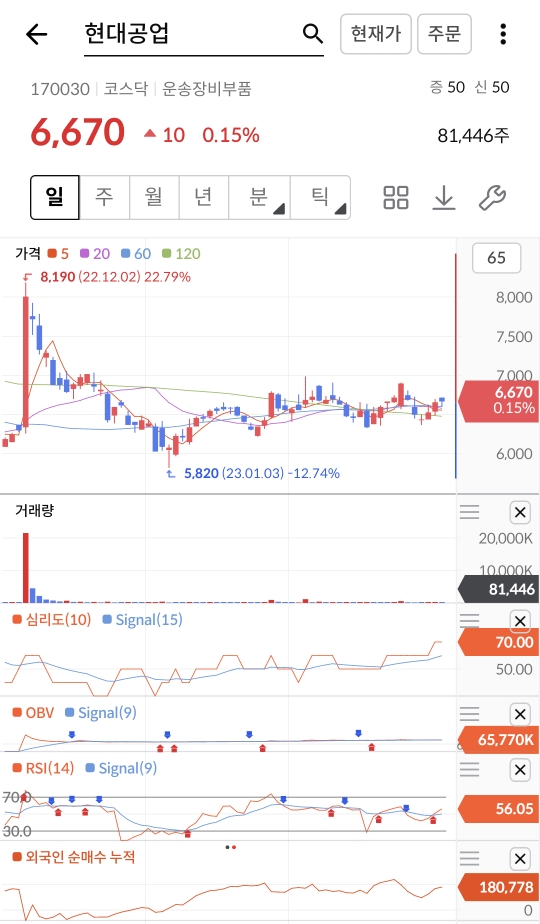Tap the RSI(14) legend label

coord(44,768)
